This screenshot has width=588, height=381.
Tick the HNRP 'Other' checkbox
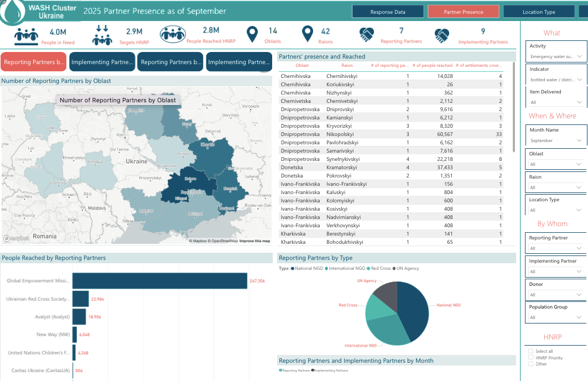point(531,364)
